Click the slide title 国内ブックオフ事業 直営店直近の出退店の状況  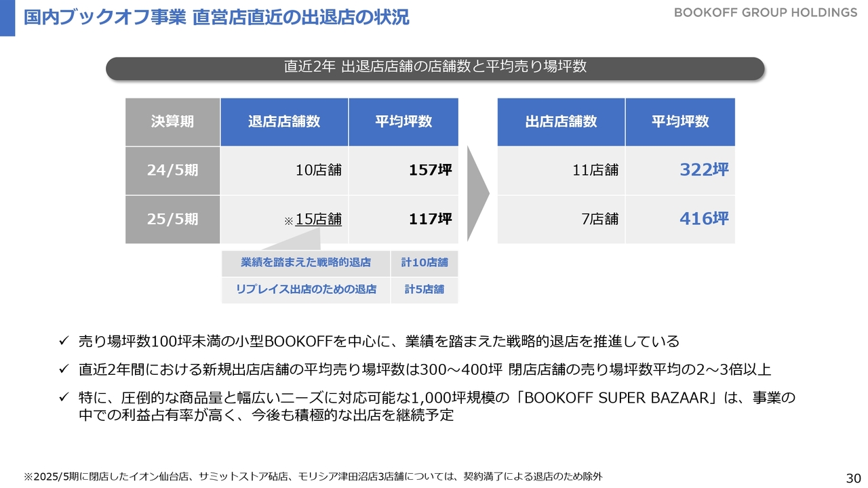[x=216, y=17]
